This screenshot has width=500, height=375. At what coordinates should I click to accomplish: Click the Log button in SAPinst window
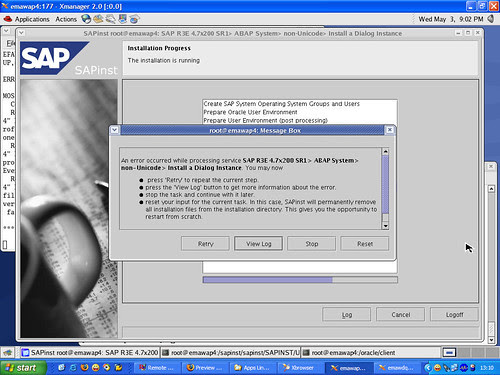346,314
